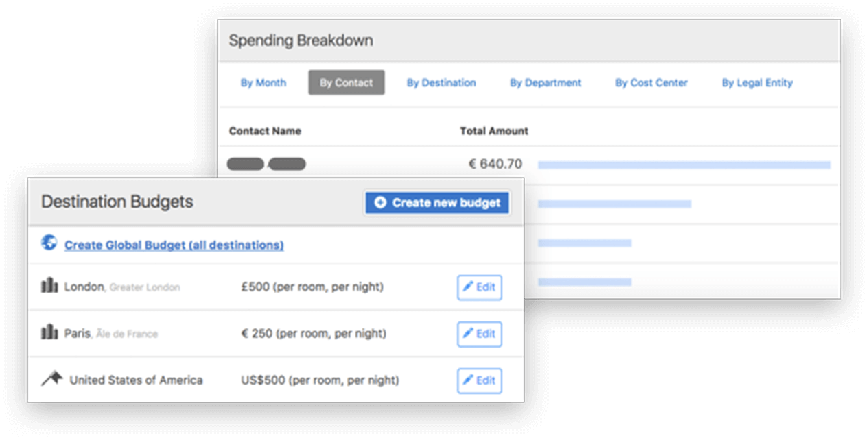Open Create Global Budget (all destinations) link

coord(174,245)
